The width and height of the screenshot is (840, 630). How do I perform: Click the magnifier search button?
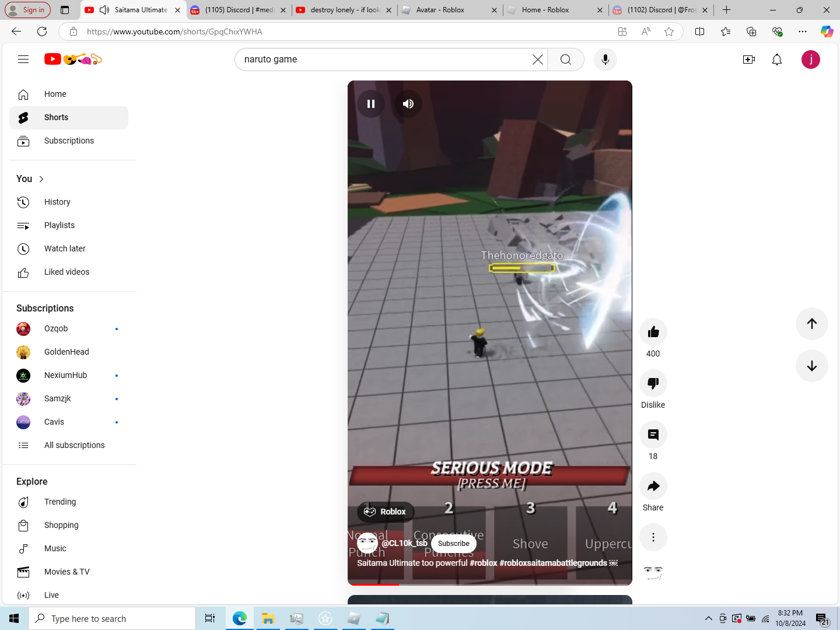566,60
